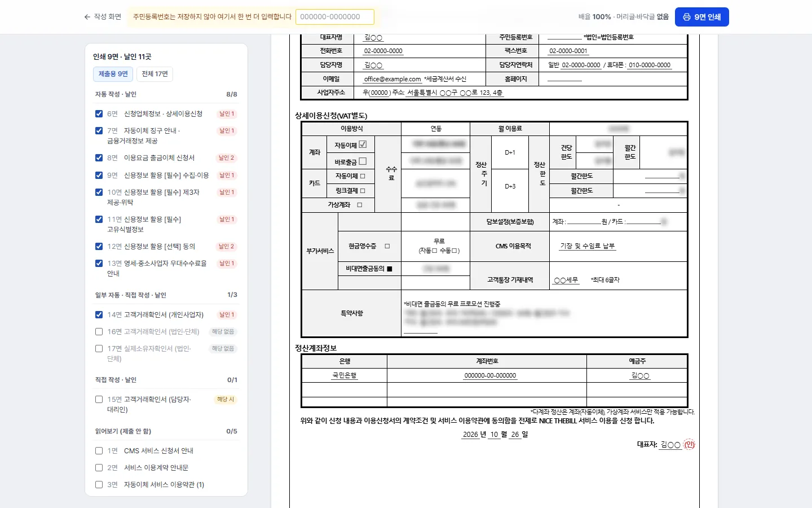Select the 제출용 9면 tab
The height and width of the screenshot is (508, 812).
coord(113,74)
